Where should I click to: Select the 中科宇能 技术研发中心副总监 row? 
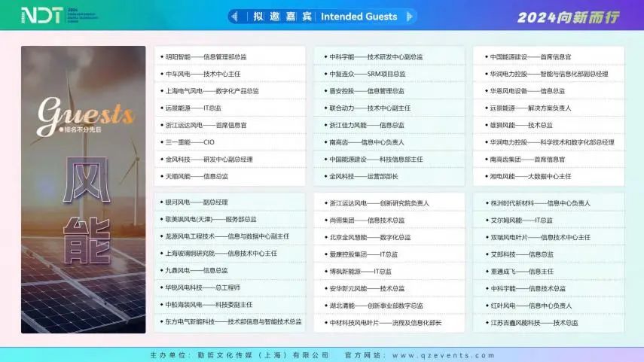[x=389, y=57]
